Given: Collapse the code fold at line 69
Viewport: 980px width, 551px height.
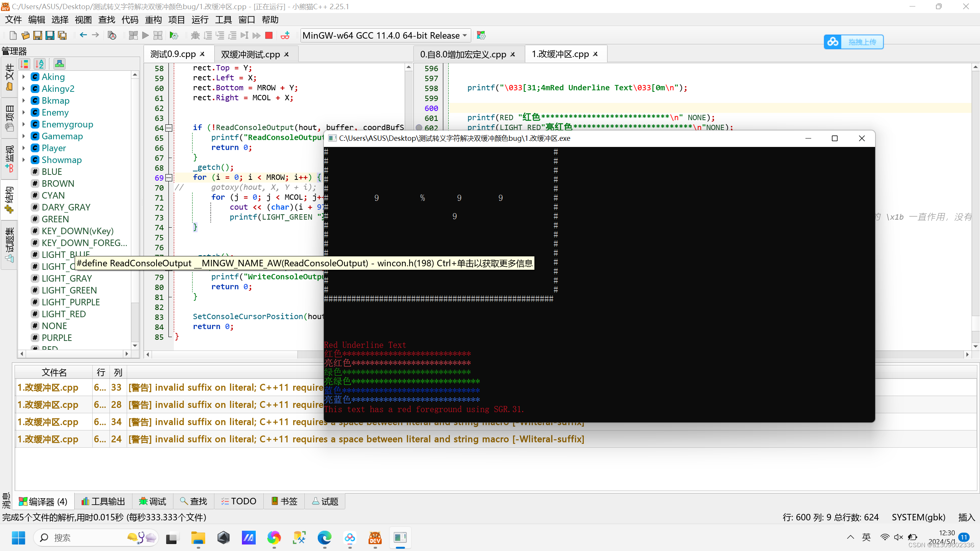Looking at the screenshot, I should coord(169,178).
